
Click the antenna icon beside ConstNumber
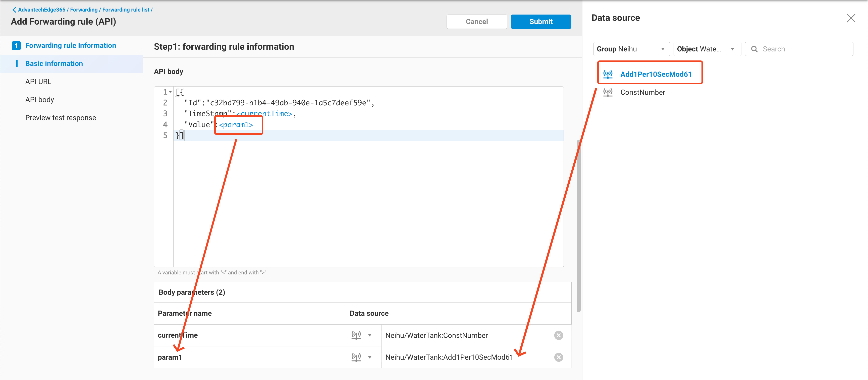[x=608, y=92]
